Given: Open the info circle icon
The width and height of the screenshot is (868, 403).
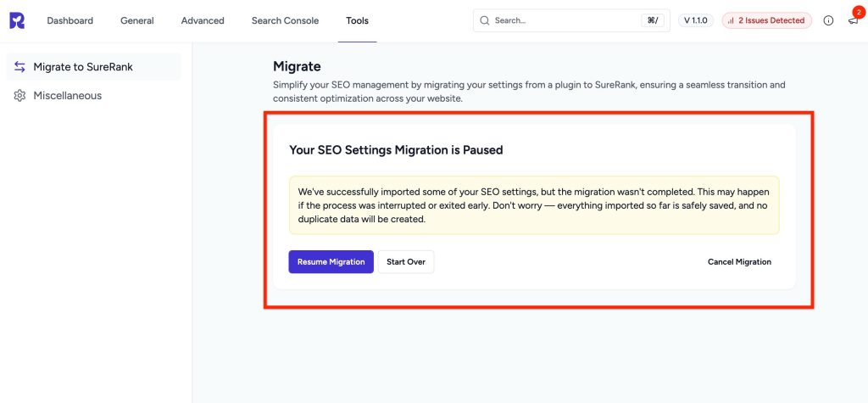Looking at the screenshot, I should point(828,20).
